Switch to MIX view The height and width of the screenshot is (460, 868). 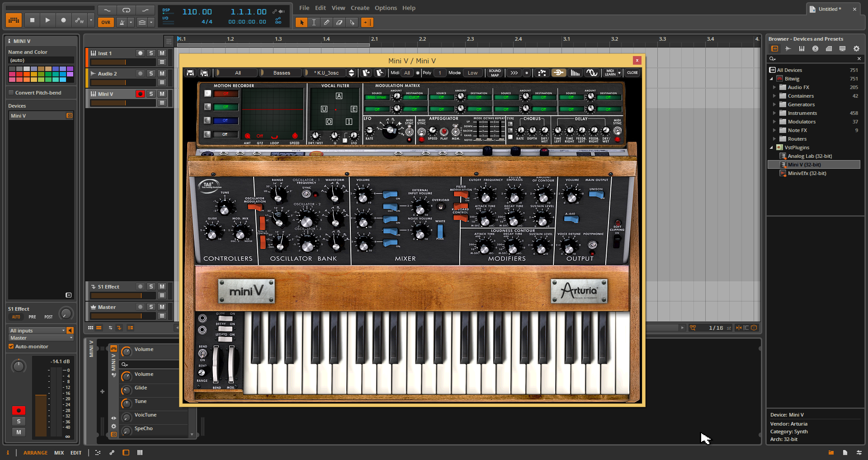[59, 453]
